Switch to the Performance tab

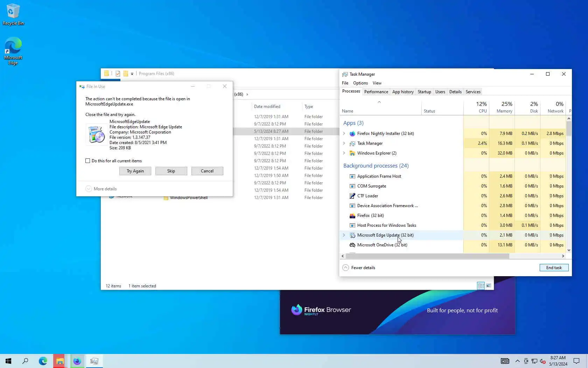[x=376, y=92]
